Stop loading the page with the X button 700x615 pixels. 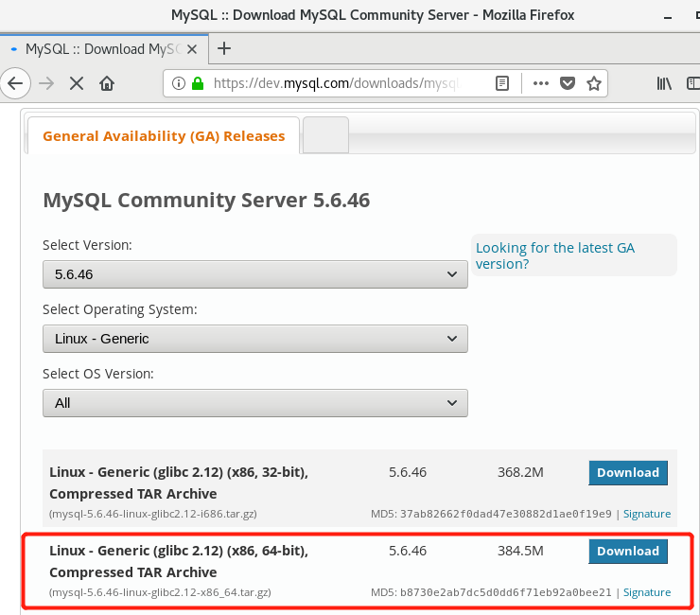[77, 83]
